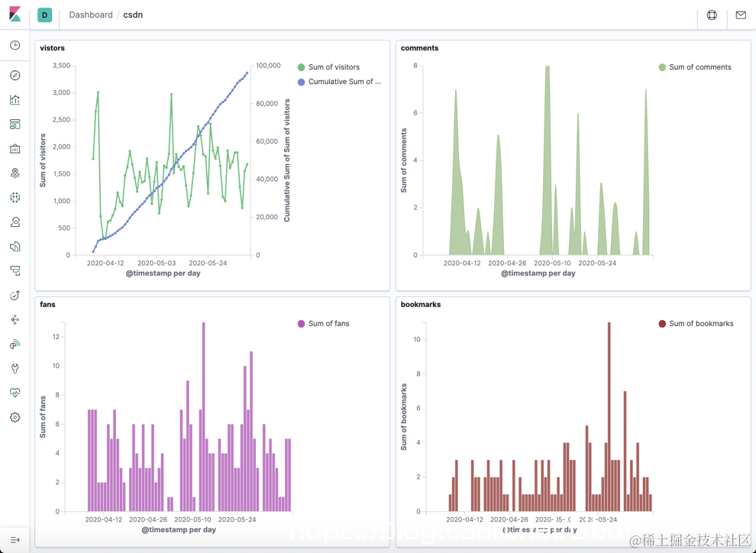Open the Graph nodes icon in sidebar
The image size is (756, 553).
15,319
